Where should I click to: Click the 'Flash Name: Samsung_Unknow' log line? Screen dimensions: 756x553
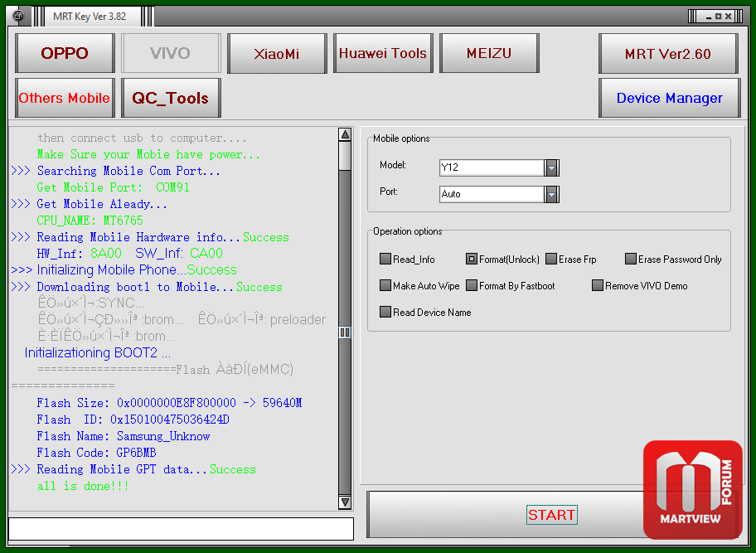(124, 436)
